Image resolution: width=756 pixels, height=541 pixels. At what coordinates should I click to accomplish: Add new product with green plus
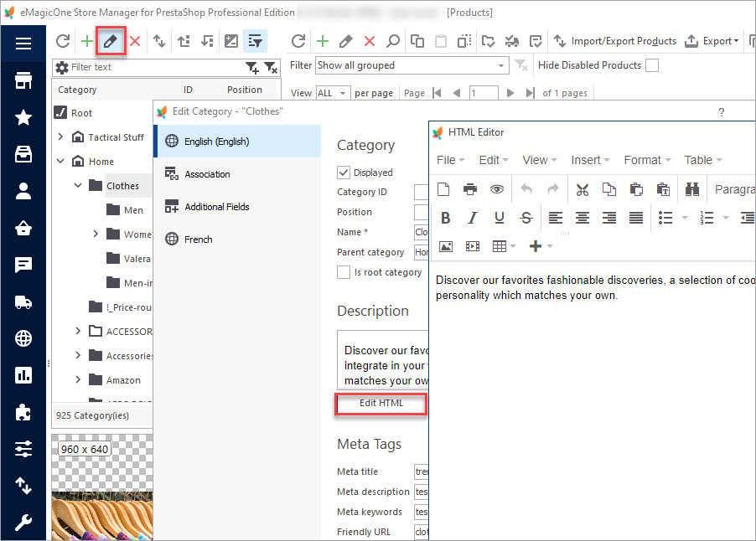coord(322,41)
